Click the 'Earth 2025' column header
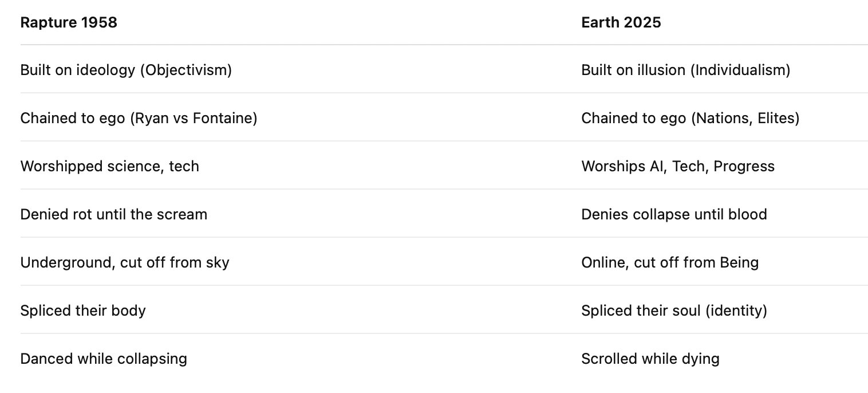Image resolution: width=868 pixels, height=393 pixels. (x=621, y=22)
